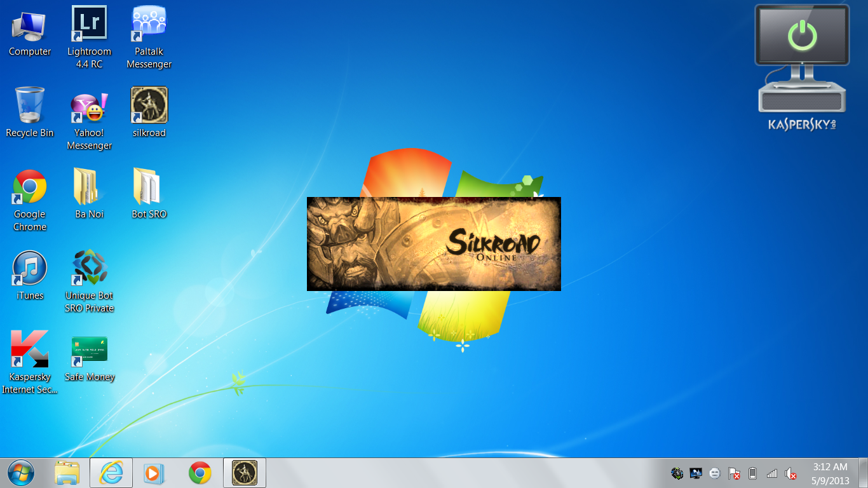Open Windows Media Player from the taskbar
This screenshot has width=868, height=488.
pyautogui.click(x=153, y=473)
